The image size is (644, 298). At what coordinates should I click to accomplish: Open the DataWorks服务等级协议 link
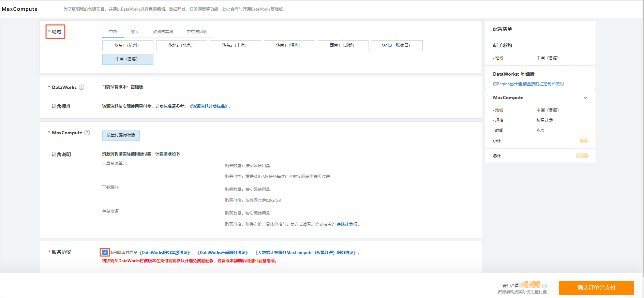[x=165, y=253]
